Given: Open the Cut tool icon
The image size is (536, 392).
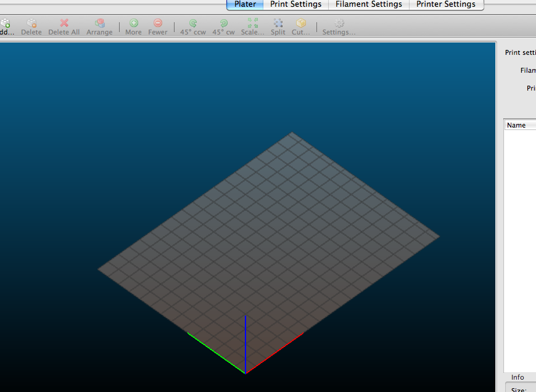Looking at the screenshot, I should point(301,23).
